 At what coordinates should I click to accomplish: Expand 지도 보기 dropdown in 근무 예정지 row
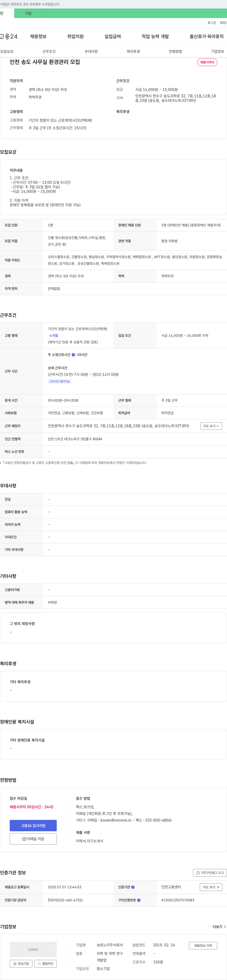(211, 426)
